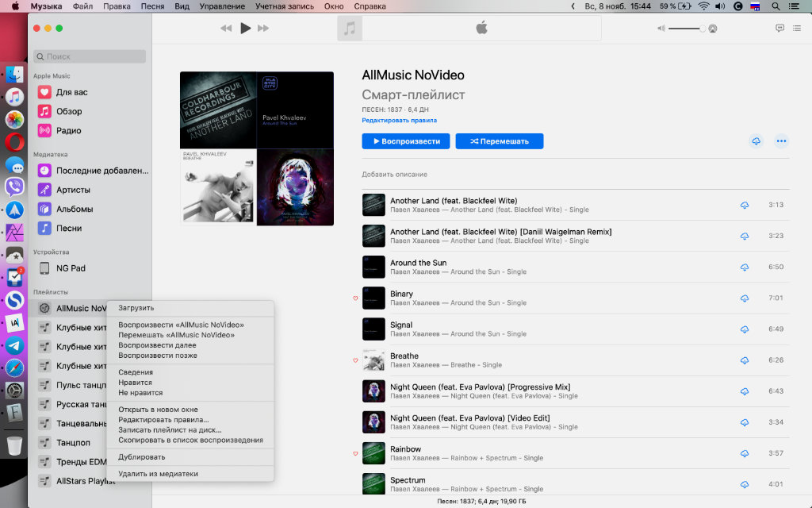
Task: Toggle the heart on the Rainbow track
Action: tap(355, 453)
